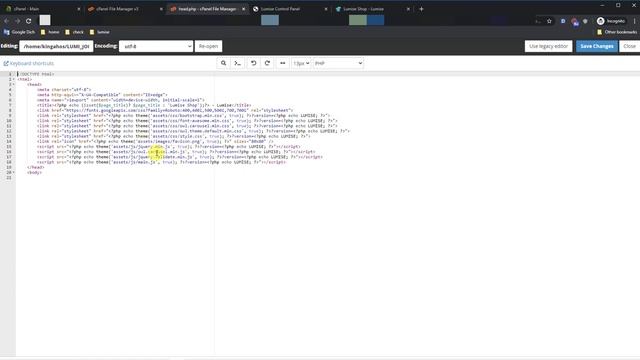Click the owl.carousel.min.js script line
Screen dimensions: 640x360
(176, 151)
